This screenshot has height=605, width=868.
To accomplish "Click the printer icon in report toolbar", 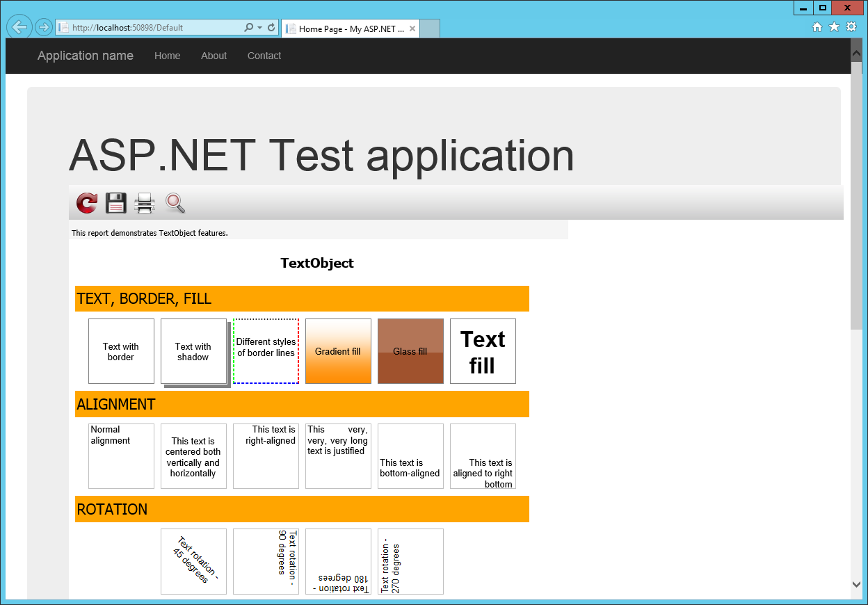I will point(145,203).
